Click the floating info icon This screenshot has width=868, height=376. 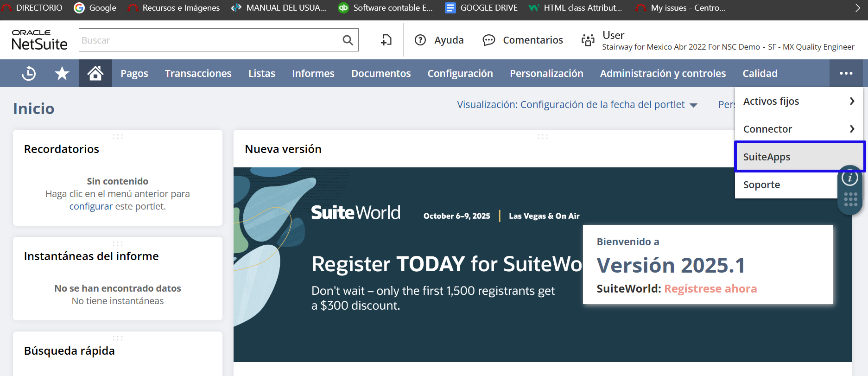[x=849, y=178]
